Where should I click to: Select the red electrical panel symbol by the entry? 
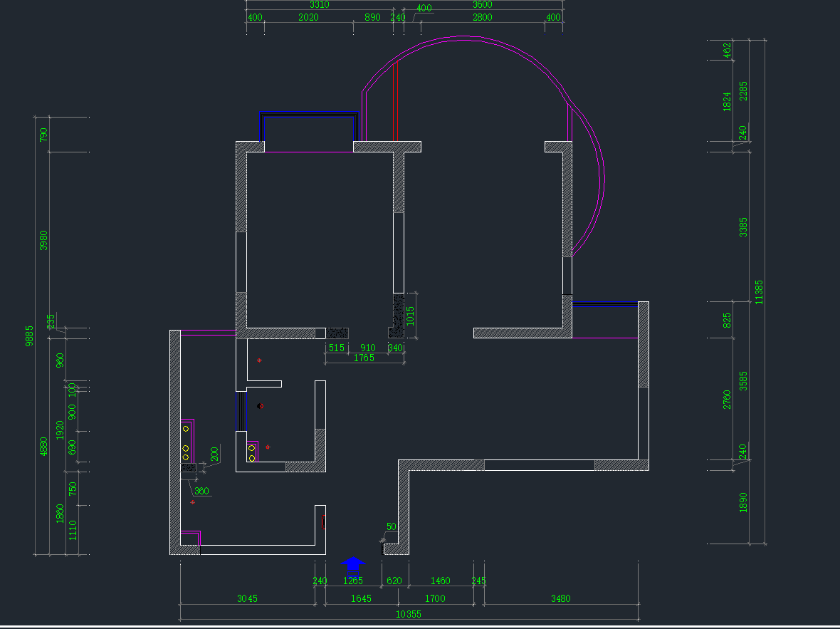click(x=323, y=523)
